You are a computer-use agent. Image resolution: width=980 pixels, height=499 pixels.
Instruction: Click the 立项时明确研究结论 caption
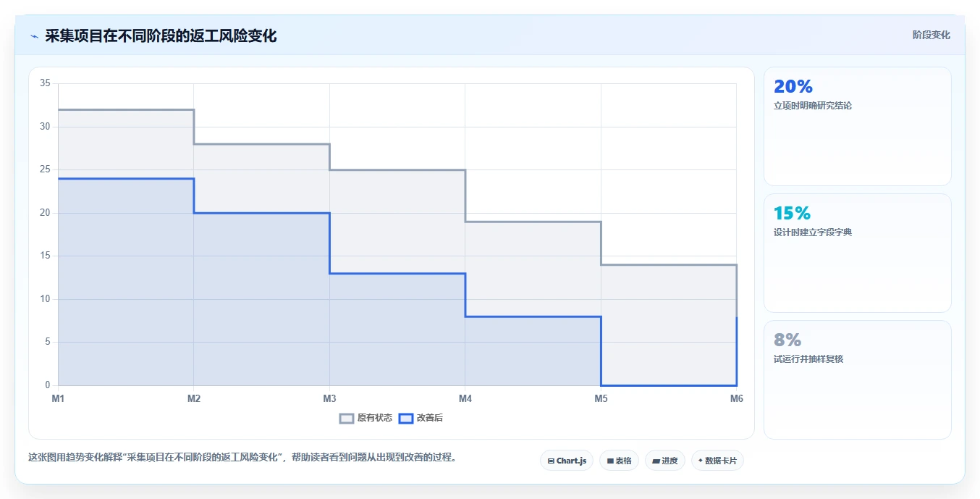[x=813, y=106]
